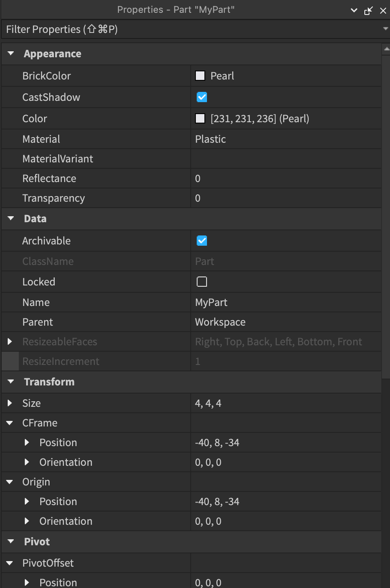
Task: Click the scrollbar up arrow
Action: point(386,49)
